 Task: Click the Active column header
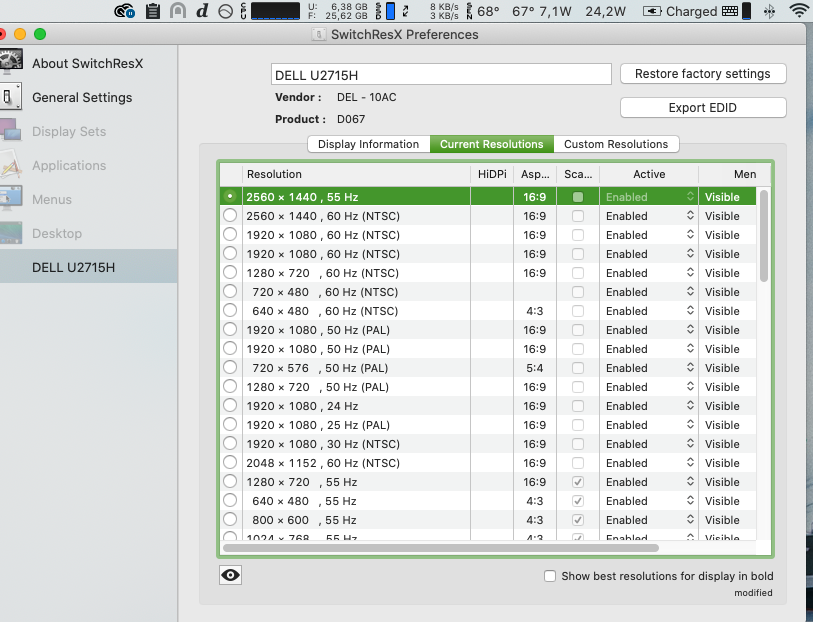click(649, 174)
